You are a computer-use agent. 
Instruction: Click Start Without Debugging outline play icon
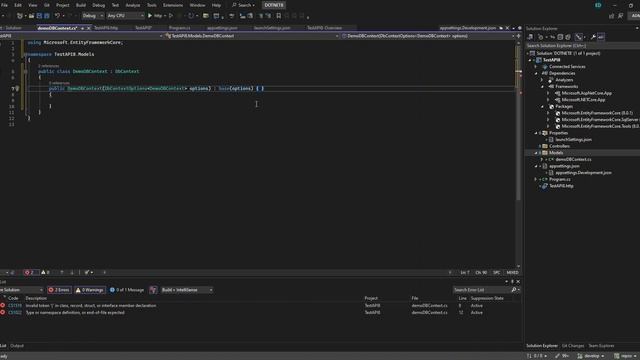pos(171,16)
